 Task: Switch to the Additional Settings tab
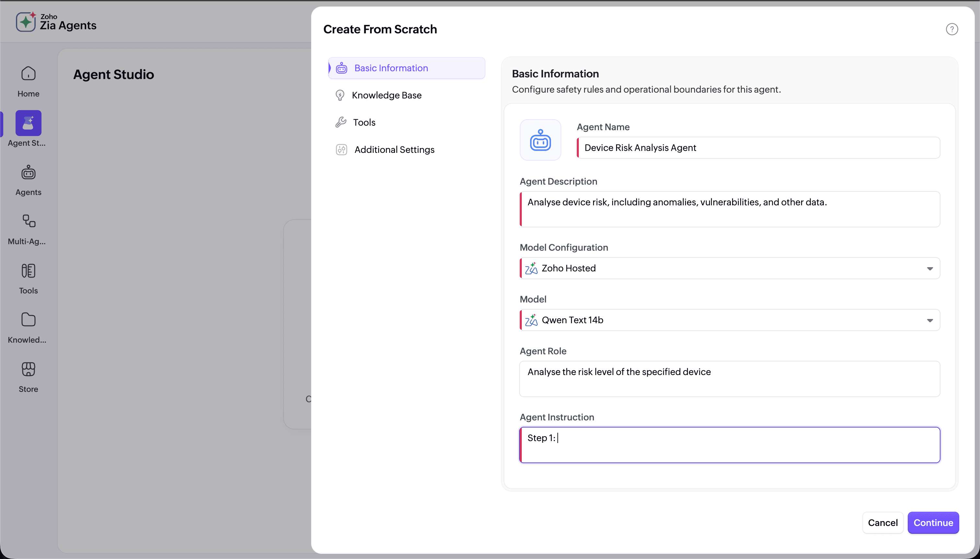406,149
